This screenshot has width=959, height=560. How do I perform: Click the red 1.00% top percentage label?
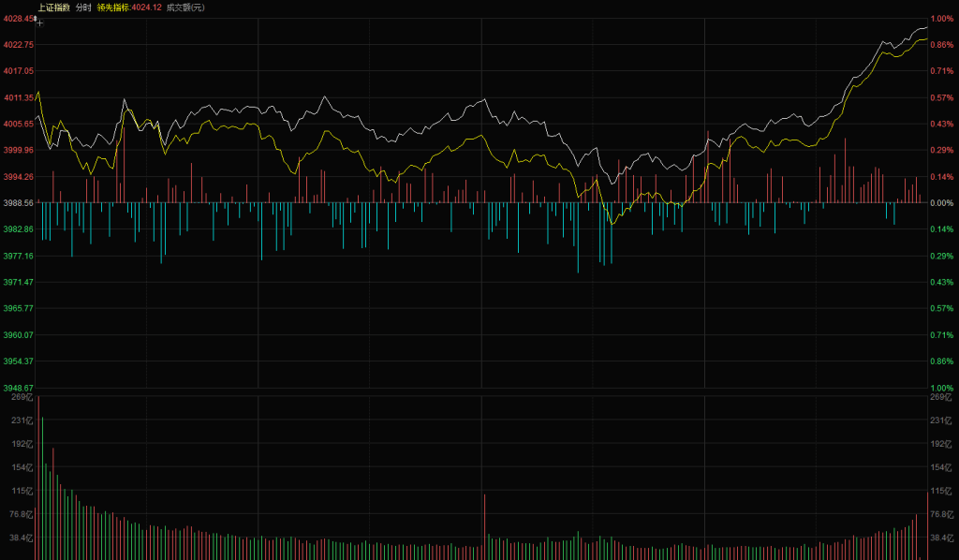coord(941,19)
